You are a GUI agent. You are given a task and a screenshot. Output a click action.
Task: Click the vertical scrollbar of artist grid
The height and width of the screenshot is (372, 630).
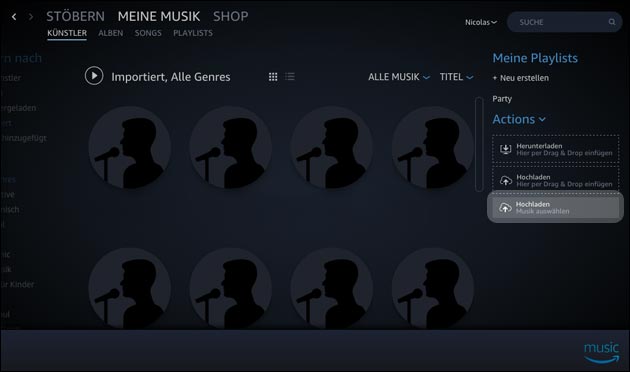point(479,144)
